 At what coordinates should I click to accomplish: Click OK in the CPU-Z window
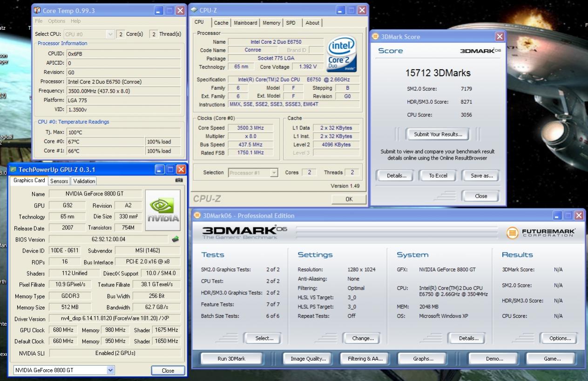[349, 199]
